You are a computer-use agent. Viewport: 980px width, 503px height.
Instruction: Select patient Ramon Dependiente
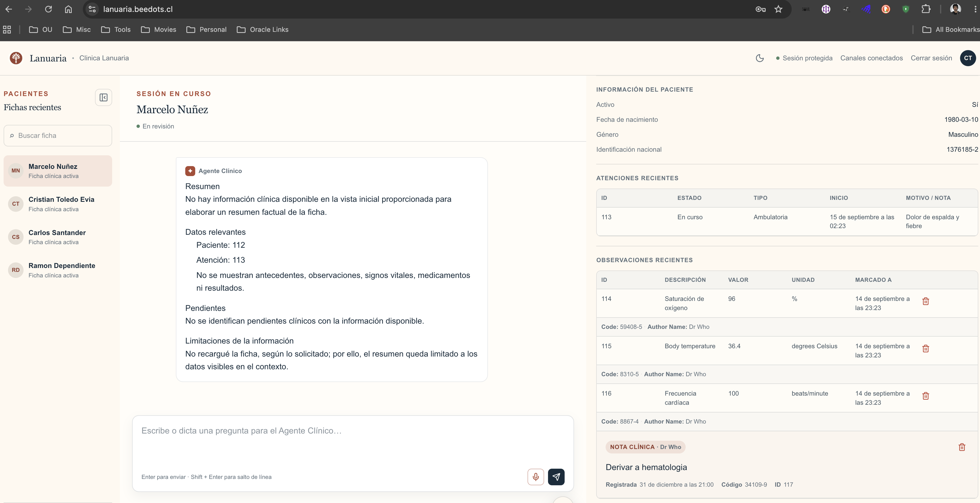[58, 270]
